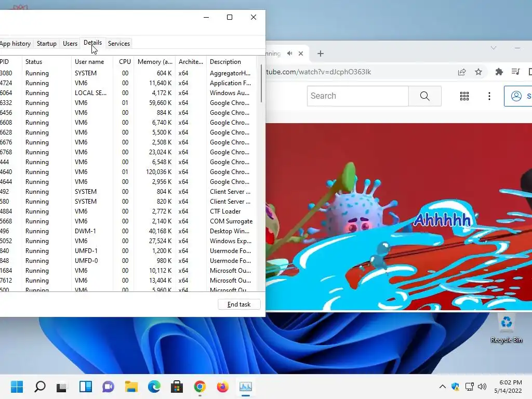Launch Firefox from the taskbar
The image size is (532, 399).
point(222,387)
